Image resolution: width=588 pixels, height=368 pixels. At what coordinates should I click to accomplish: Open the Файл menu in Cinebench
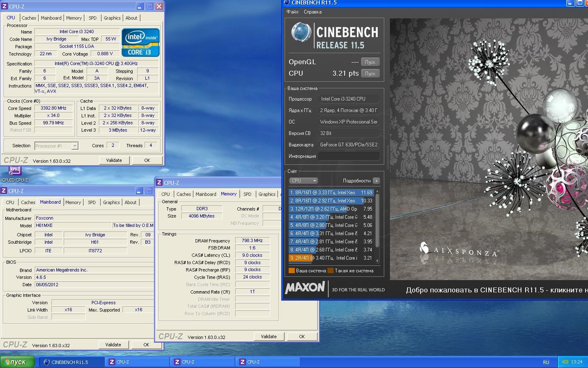[292, 12]
